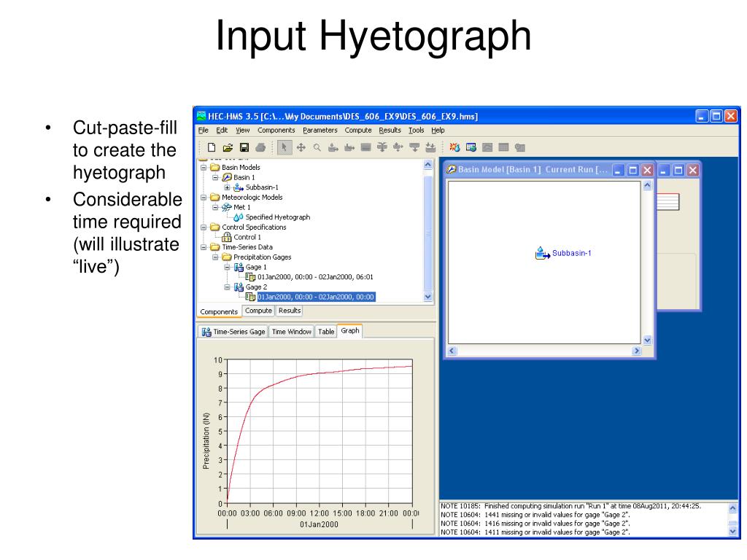Select the Graph tab
This screenshot has width=747, height=560.
tap(350, 330)
